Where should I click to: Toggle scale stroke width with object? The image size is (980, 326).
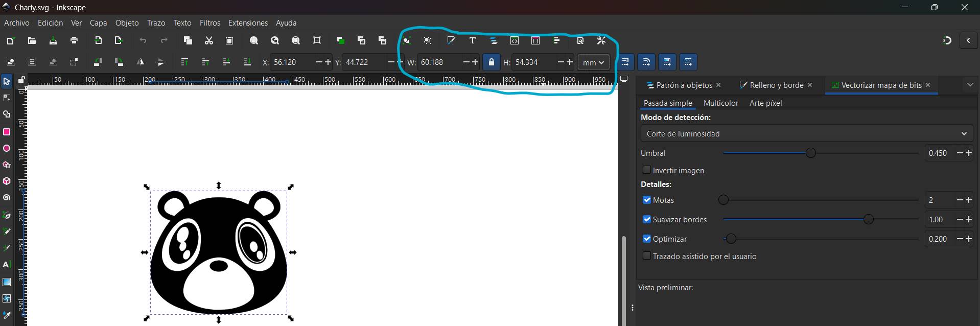625,62
